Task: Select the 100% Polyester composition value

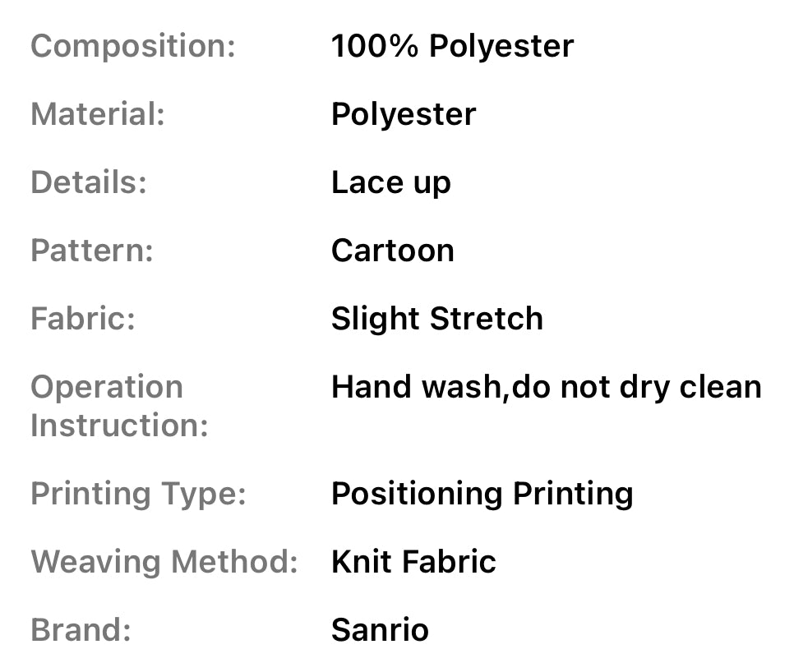Action: tap(452, 46)
